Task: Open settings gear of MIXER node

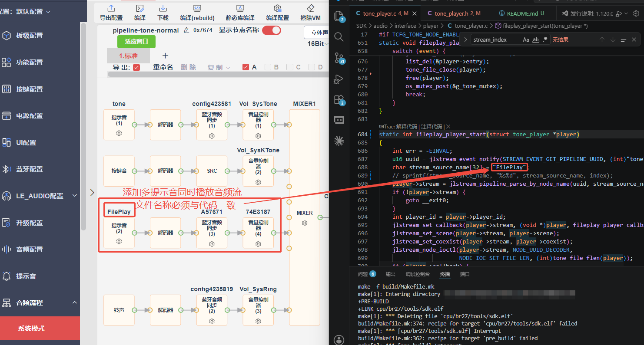Action: pyautogui.click(x=305, y=223)
